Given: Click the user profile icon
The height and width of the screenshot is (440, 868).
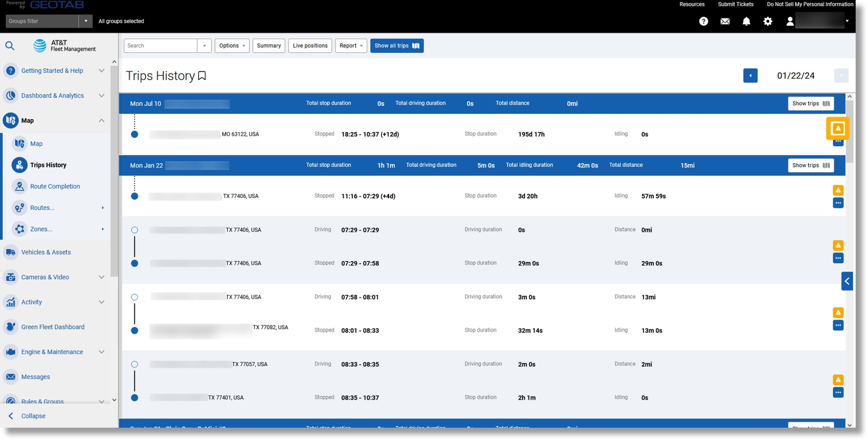Looking at the screenshot, I should [790, 21].
